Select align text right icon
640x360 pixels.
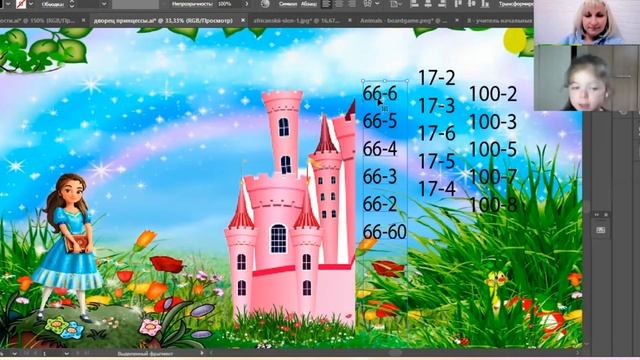click(x=352, y=4)
